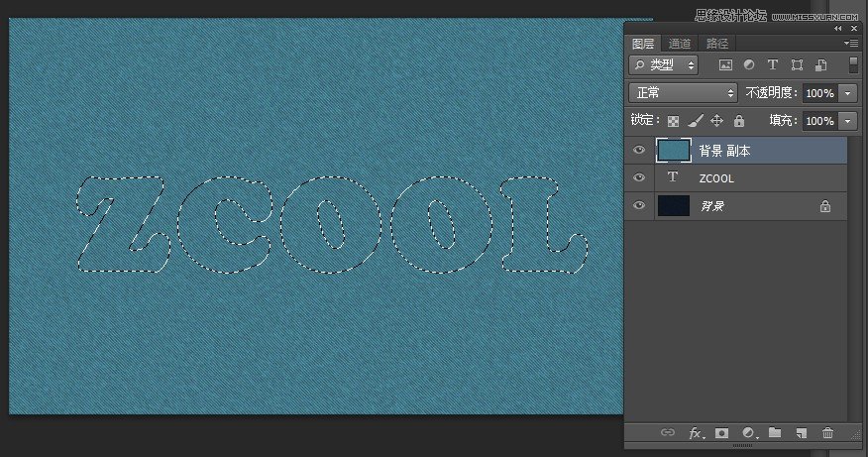This screenshot has width=868, height=457.
Task: Filter layers by smart object icon
Action: [x=821, y=64]
